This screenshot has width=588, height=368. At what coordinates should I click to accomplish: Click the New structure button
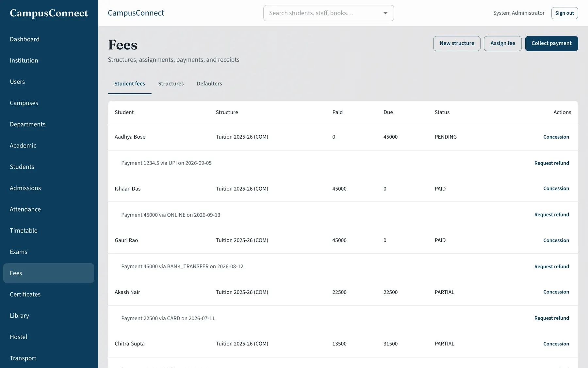pos(457,44)
